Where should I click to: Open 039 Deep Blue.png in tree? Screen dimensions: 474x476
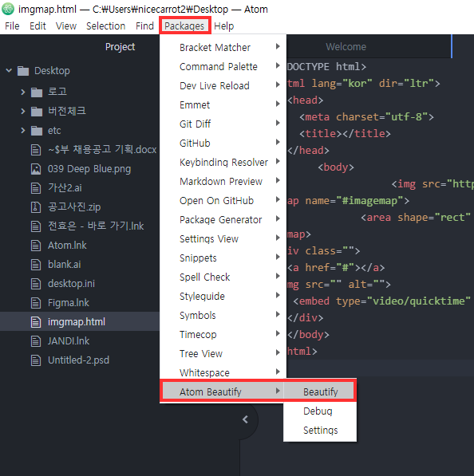pos(89,169)
